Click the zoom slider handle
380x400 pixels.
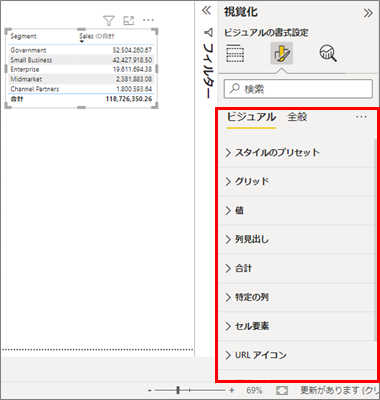point(178,390)
